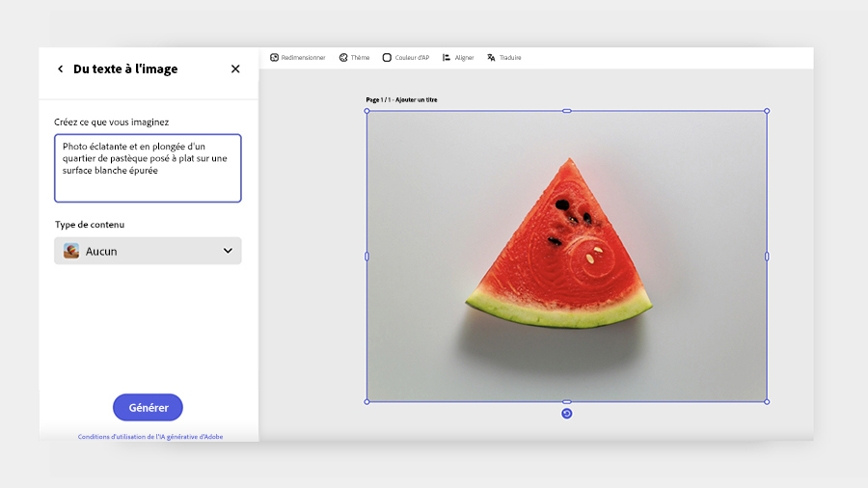Click the left middle edge handle

pyautogui.click(x=367, y=257)
